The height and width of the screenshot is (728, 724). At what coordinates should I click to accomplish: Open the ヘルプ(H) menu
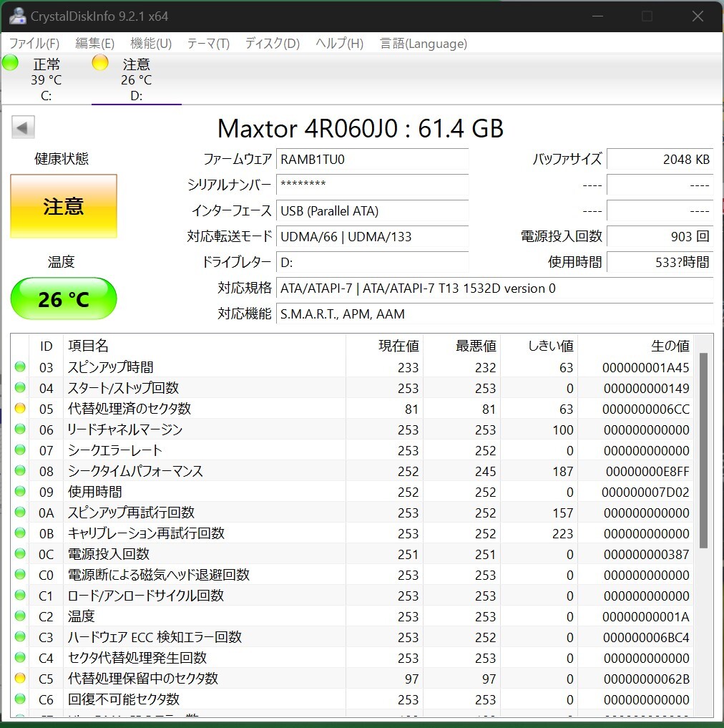click(x=338, y=44)
